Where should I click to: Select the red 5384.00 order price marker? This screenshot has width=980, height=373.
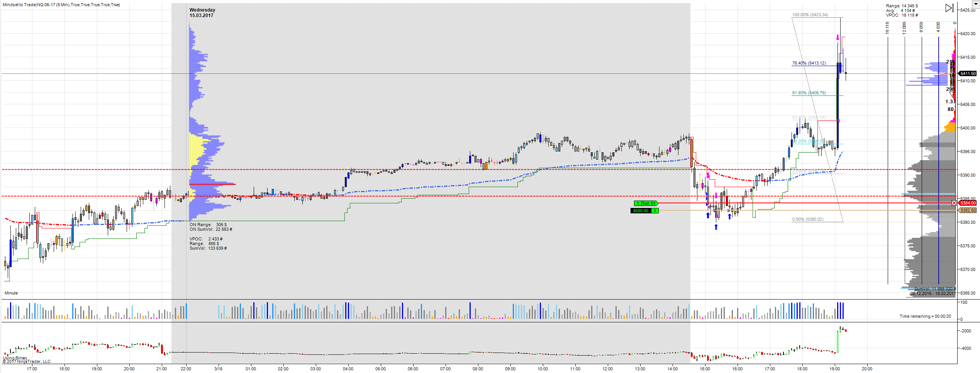coord(968,203)
